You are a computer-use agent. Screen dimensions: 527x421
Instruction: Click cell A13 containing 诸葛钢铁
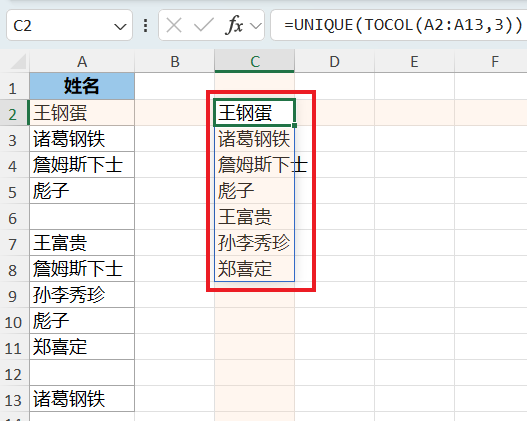click(x=82, y=399)
